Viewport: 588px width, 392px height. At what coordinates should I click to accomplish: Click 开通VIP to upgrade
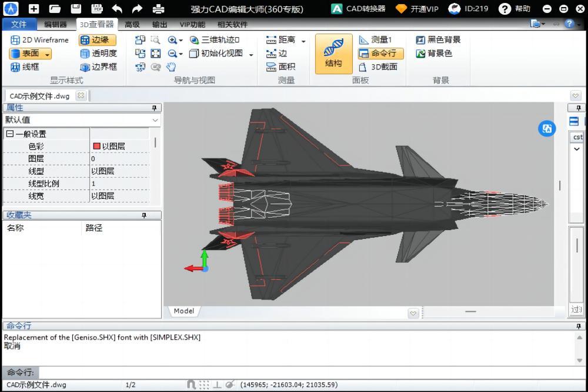pos(417,9)
